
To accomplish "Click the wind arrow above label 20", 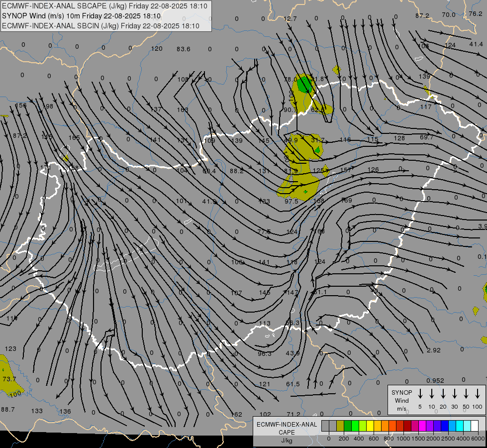I will tap(443, 394).
